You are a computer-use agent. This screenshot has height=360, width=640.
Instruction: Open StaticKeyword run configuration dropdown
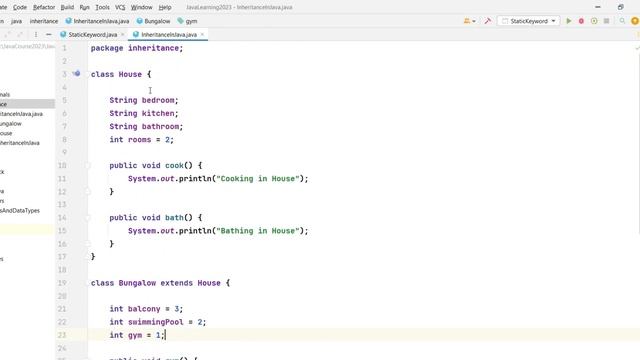(529, 21)
